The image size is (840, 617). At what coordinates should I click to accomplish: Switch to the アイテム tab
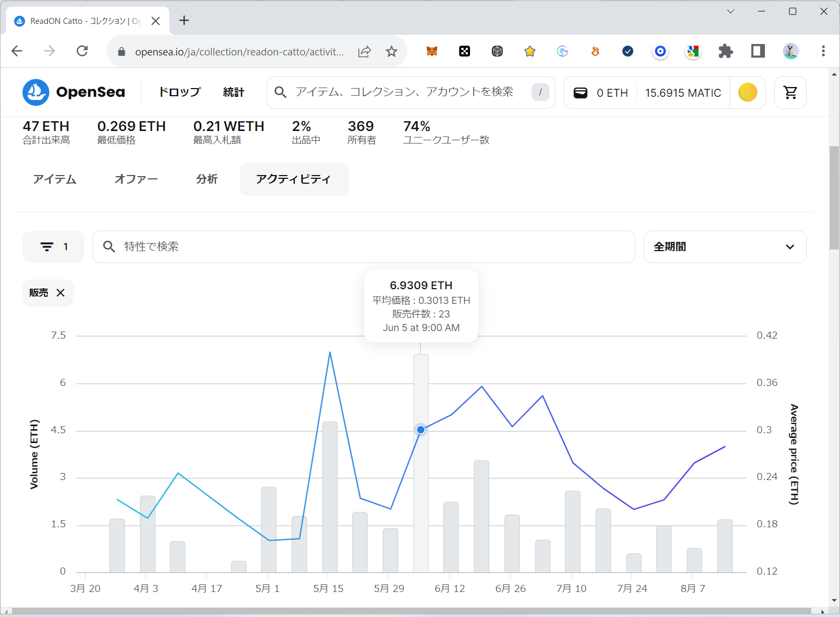54,179
